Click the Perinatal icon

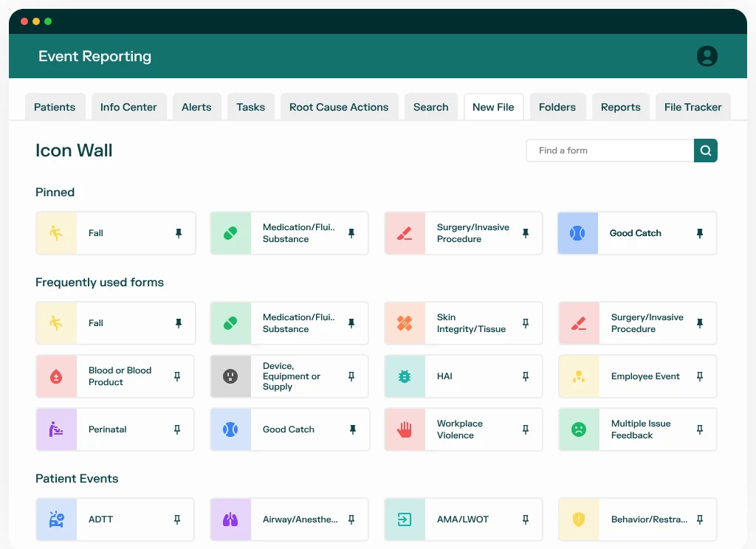click(56, 429)
